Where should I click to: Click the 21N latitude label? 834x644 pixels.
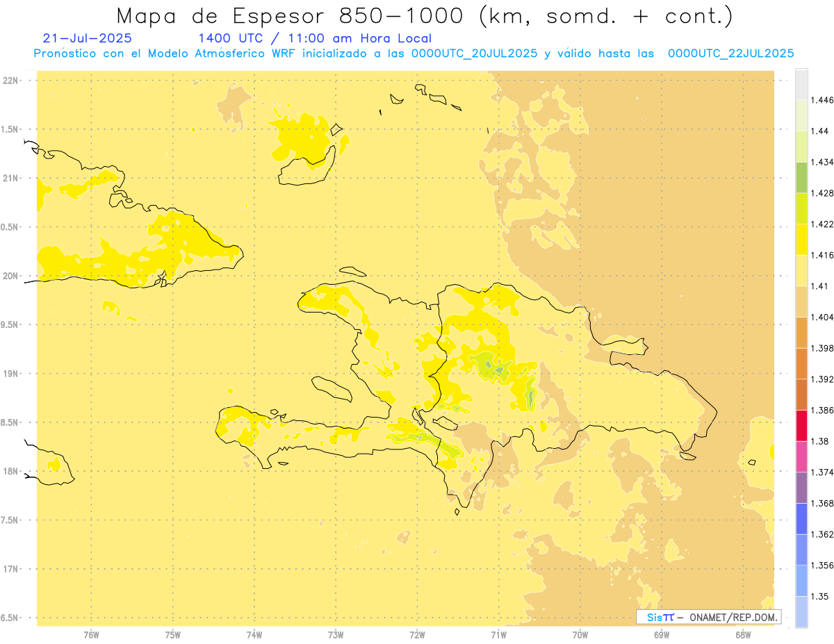pos(10,179)
